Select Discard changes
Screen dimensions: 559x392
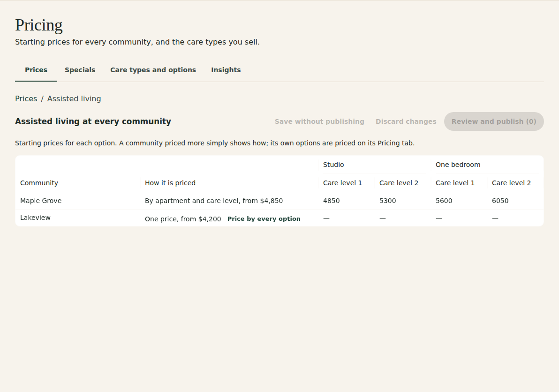click(x=406, y=121)
